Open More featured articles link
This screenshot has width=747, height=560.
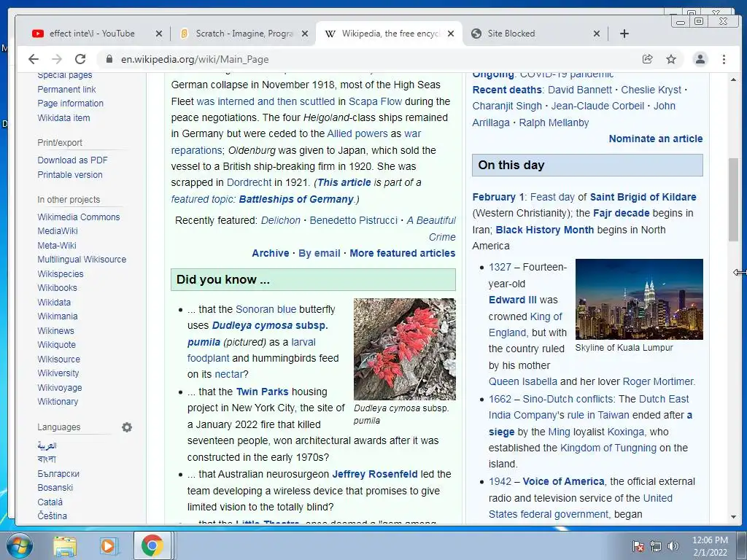[x=403, y=253]
